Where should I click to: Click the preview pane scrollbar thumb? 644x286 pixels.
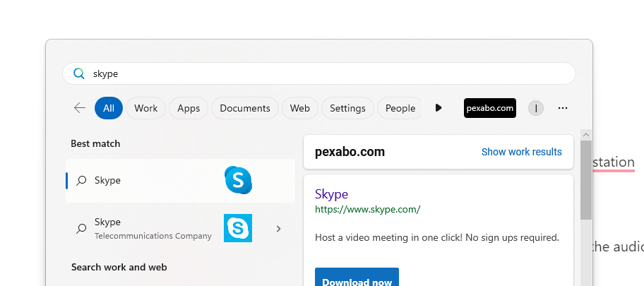point(586,180)
